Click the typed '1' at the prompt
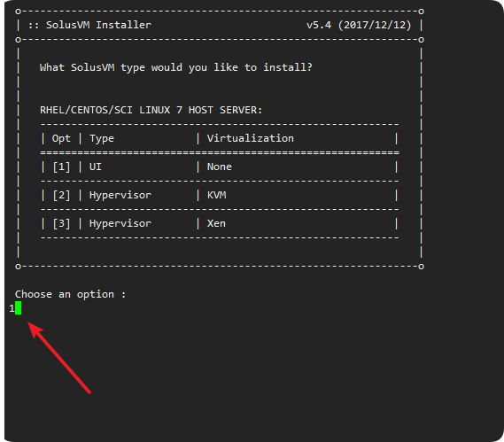This screenshot has width=504, height=442. pyautogui.click(x=12, y=308)
